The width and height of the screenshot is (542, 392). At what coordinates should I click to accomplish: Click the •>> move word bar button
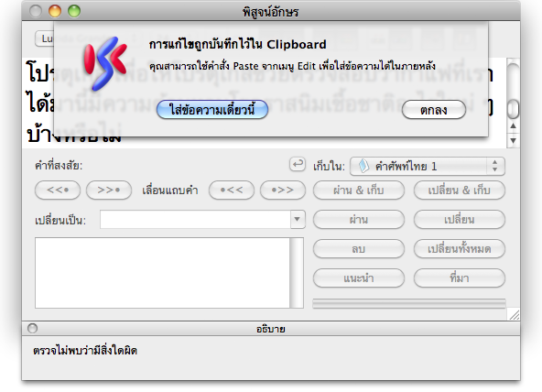click(x=283, y=190)
